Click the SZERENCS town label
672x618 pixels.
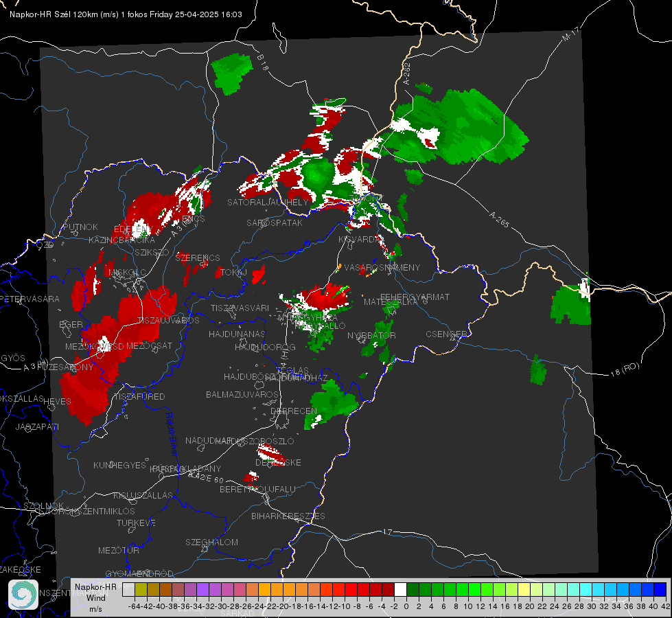click(x=198, y=257)
